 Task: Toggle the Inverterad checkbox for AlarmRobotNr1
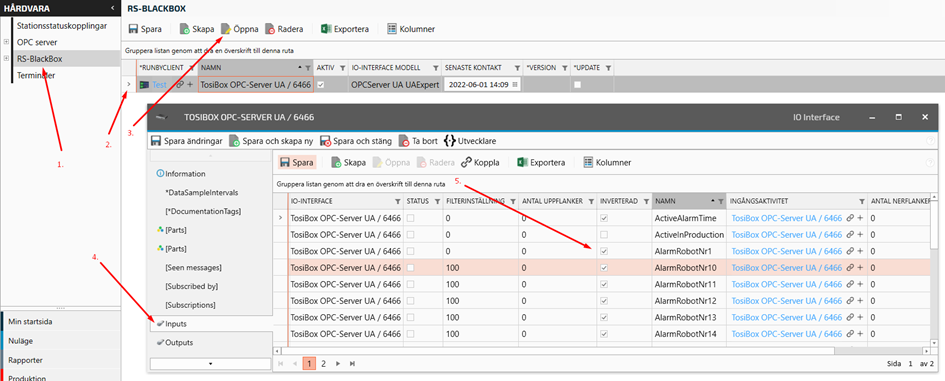(x=604, y=251)
